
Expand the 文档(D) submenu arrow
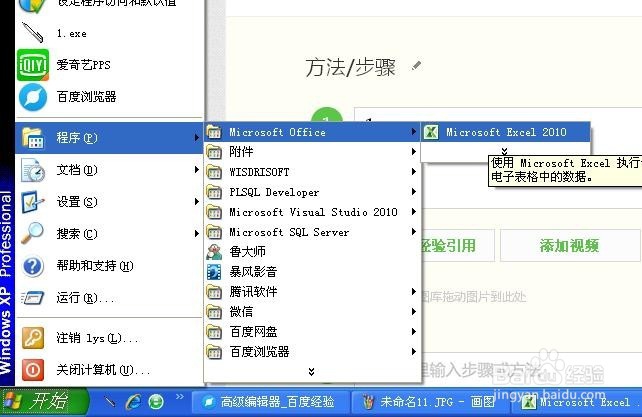[197, 170]
